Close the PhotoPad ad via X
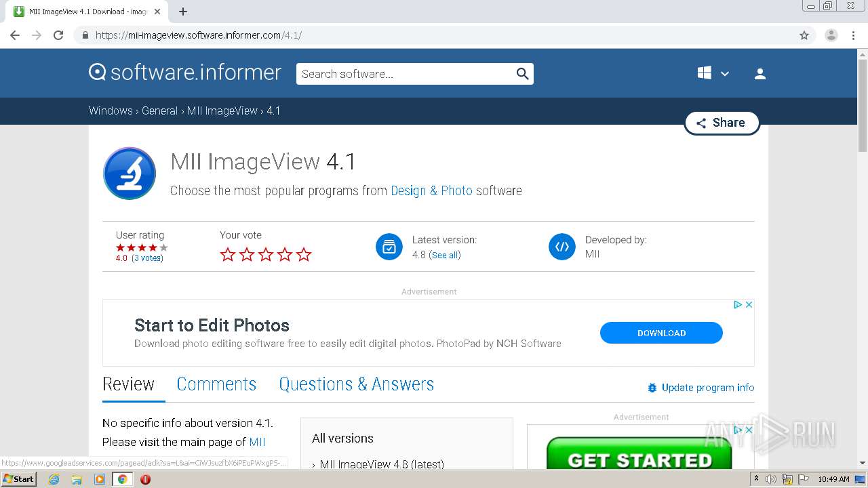 (749, 305)
